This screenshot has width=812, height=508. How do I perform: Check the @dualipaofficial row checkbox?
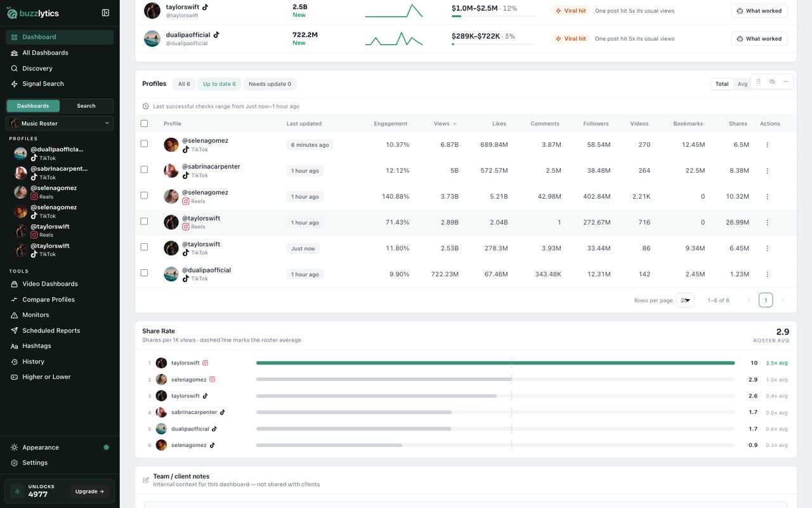pos(144,273)
